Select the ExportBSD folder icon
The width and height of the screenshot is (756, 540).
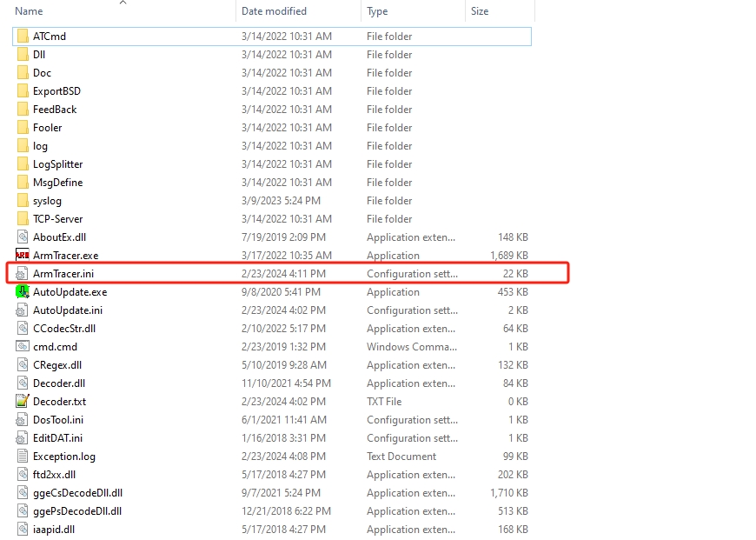pos(23,91)
